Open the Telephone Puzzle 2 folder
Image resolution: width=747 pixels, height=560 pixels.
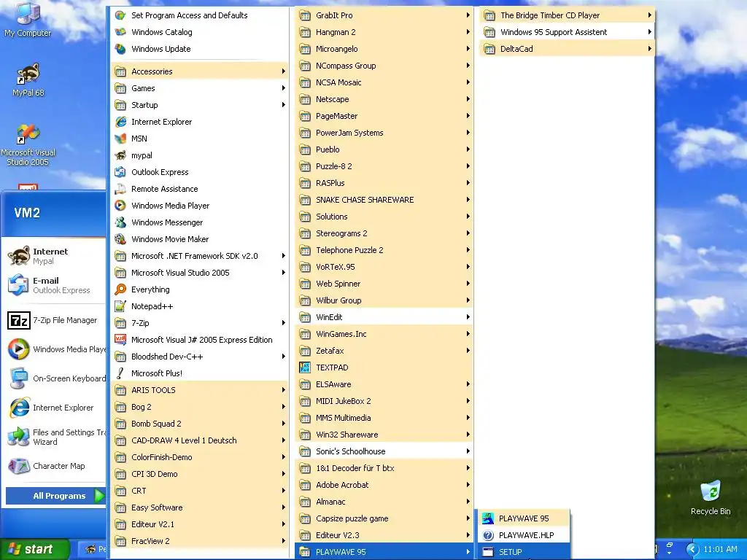point(384,250)
